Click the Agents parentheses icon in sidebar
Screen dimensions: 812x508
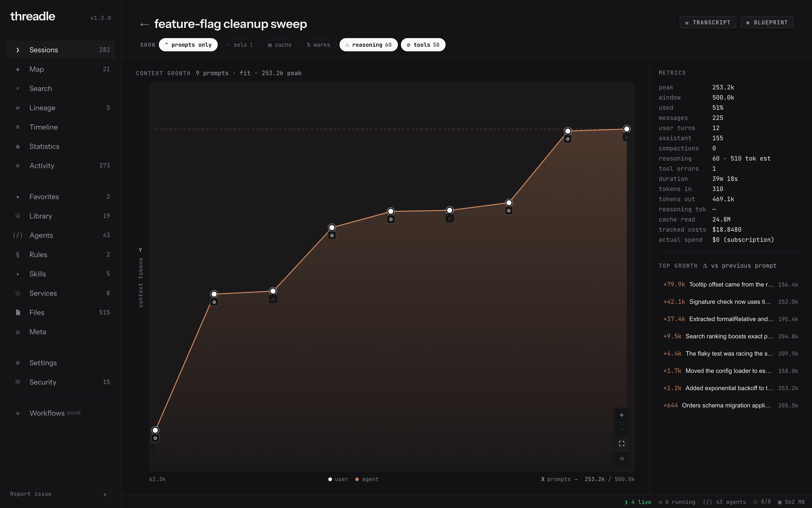coord(18,235)
